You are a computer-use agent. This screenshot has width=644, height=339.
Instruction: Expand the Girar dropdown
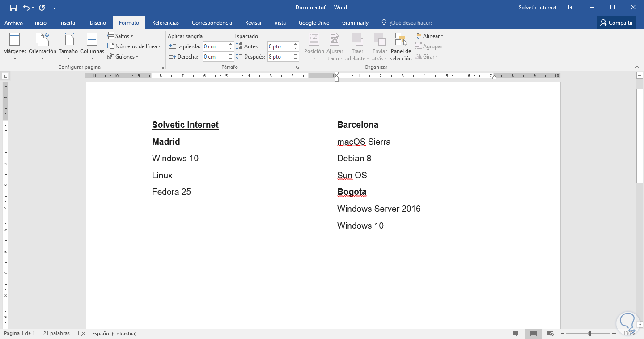tap(427, 57)
